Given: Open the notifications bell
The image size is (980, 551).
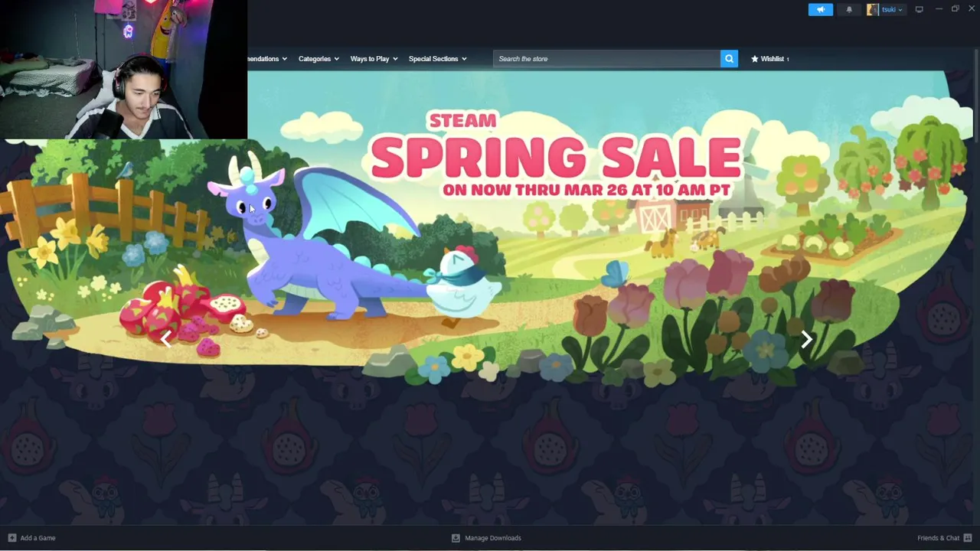Looking at the screenshot, I should click(849, 9).
